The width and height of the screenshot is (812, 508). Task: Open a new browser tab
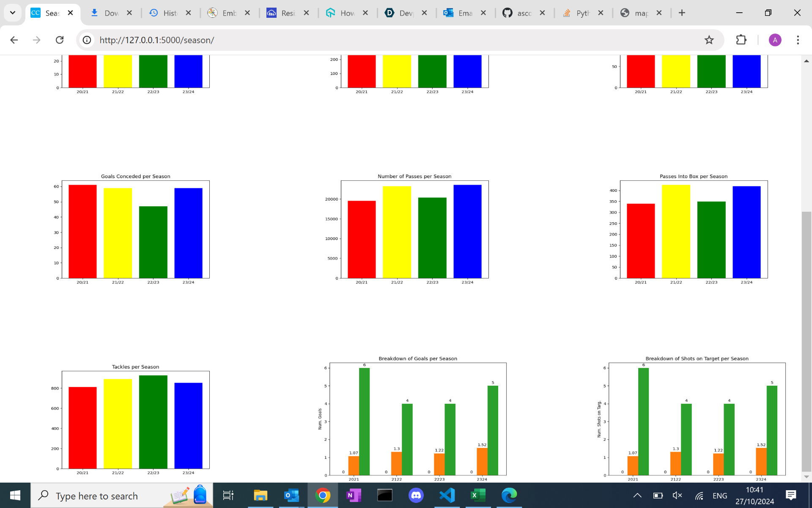(x=682, y=13)
